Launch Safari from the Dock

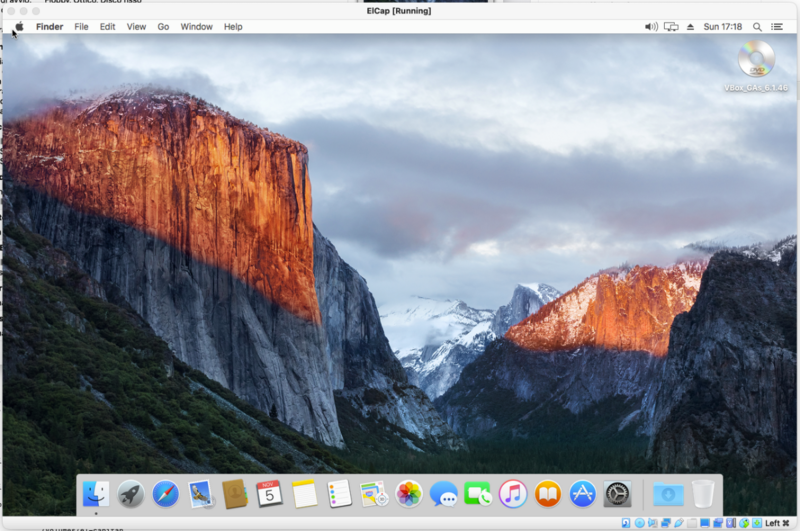coord(165,493)
